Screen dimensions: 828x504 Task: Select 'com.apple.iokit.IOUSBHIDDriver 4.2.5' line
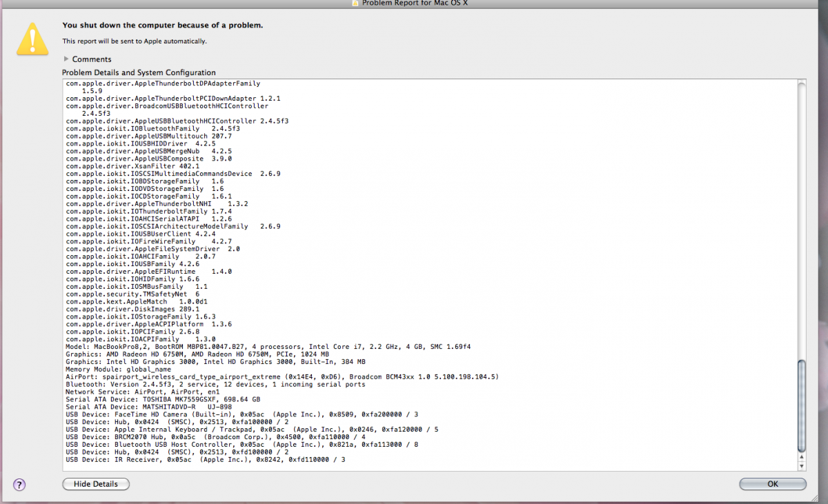coord(141,143)
